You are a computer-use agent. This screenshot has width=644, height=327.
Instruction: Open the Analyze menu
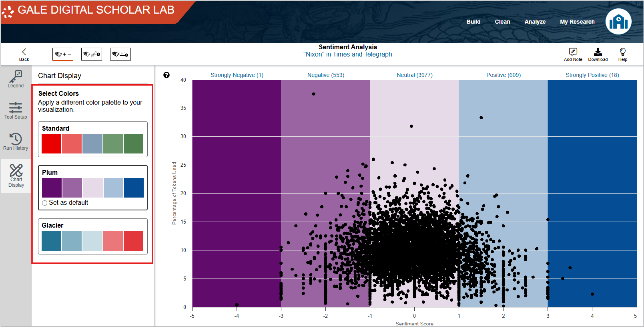tap(535, 22)
